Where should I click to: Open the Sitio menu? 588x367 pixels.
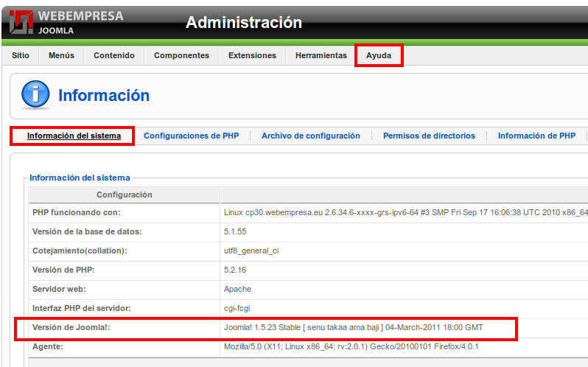pos(20,55)
